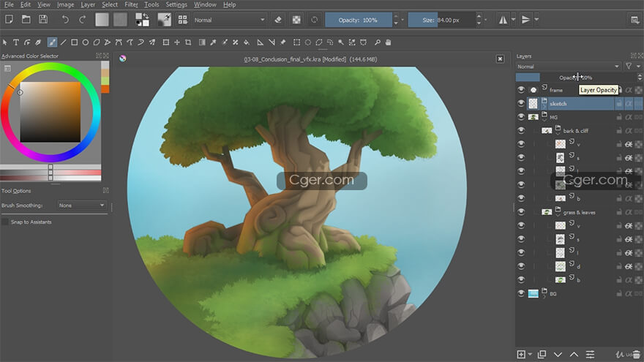Screen dimensions: 644x362
Task: Click the Undo arrow
Action: (x=65, y=19)
